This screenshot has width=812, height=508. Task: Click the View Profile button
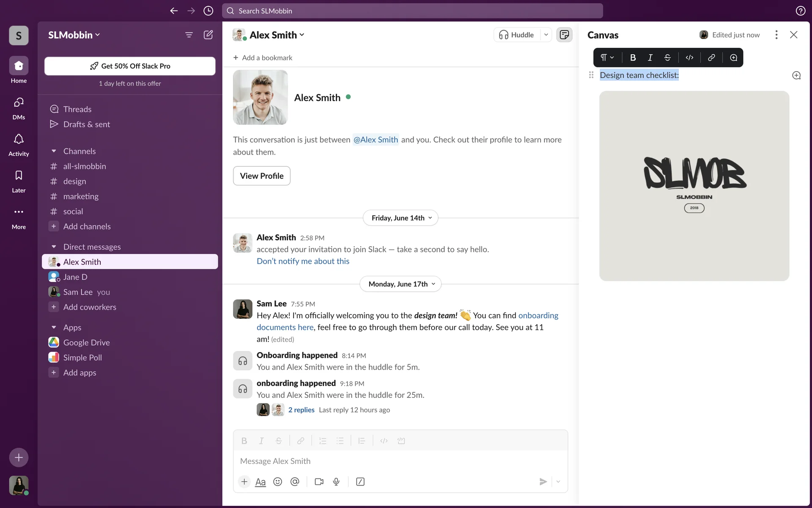(261, 176)
